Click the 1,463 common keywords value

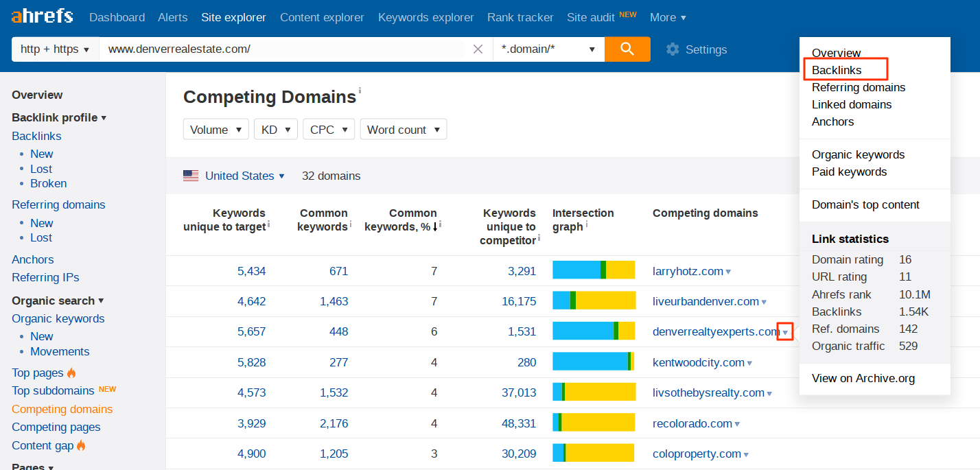334,301
